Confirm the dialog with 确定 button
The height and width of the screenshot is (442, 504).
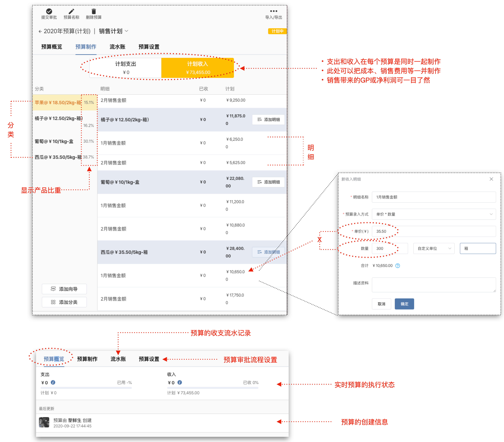(x=404, y=304)
